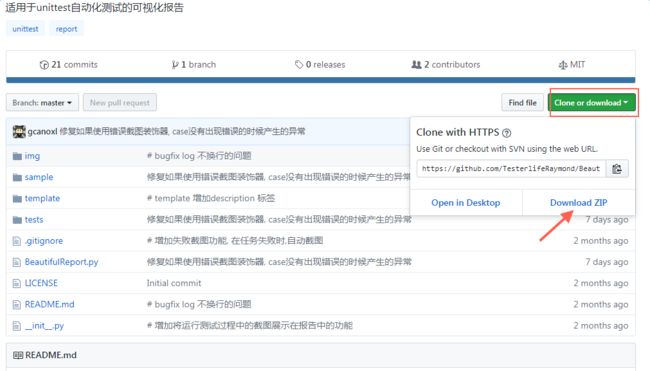Image resolution: width=650 pixels, height=371 pixels.
Task: Click 7 days ago on BeautifulReport.py row
Action: [x=606, y=262]
